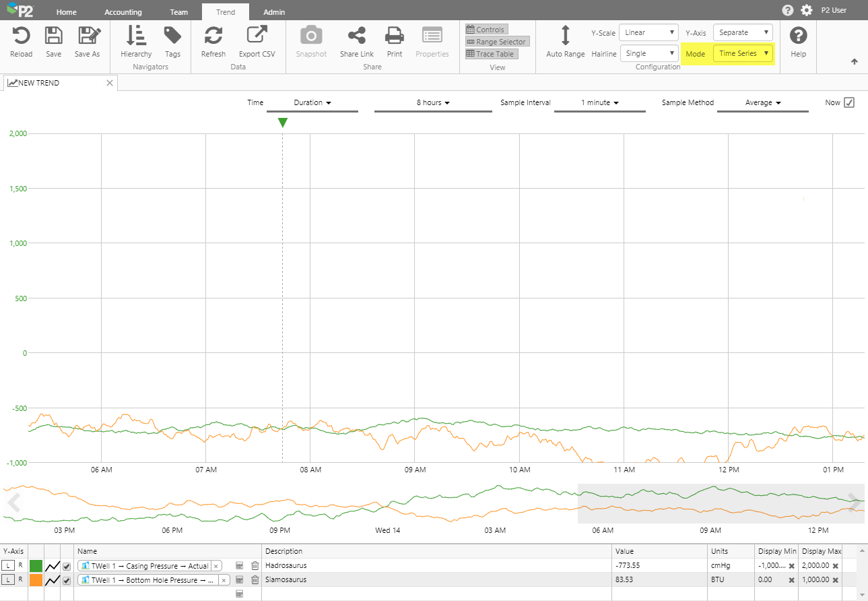Expand the Y-Scale Linear dropdown
The image size is (868, 601).
click(x=648, y=32)
